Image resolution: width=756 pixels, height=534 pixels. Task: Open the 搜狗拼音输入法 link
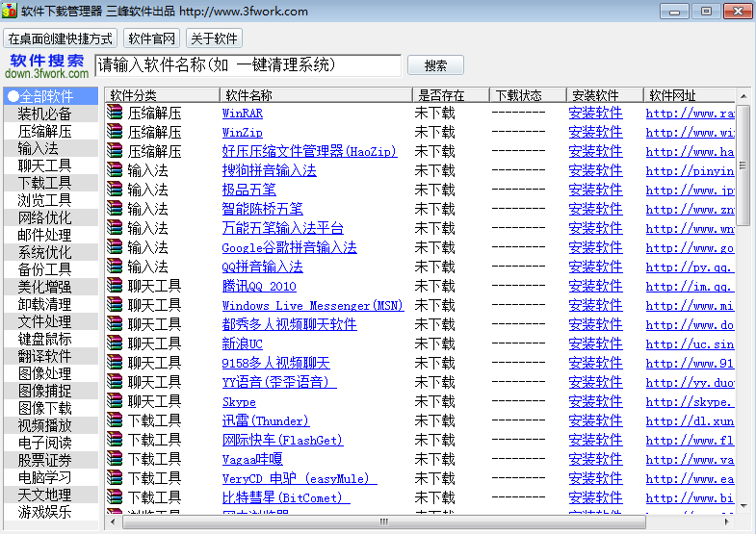click(x=269, y=170)
